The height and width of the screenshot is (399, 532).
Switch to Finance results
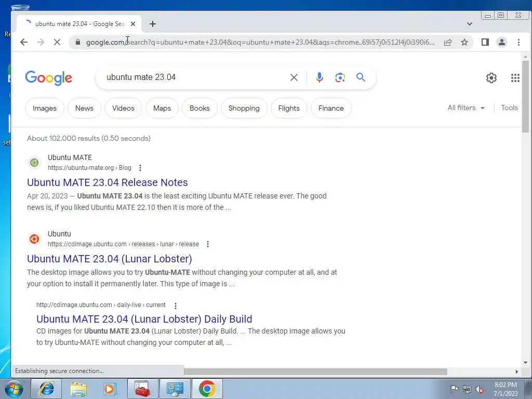click(x=331, y=108)
